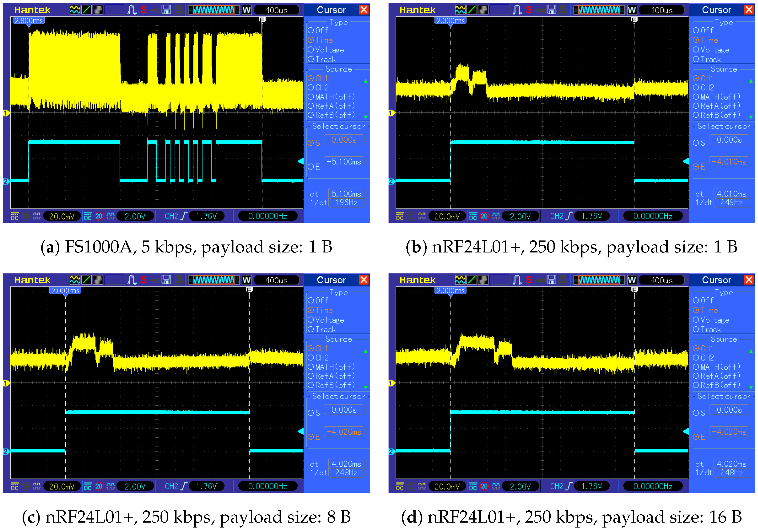
Task: Click the green up arrow in the Source list
Action: (x=365, y=81)
